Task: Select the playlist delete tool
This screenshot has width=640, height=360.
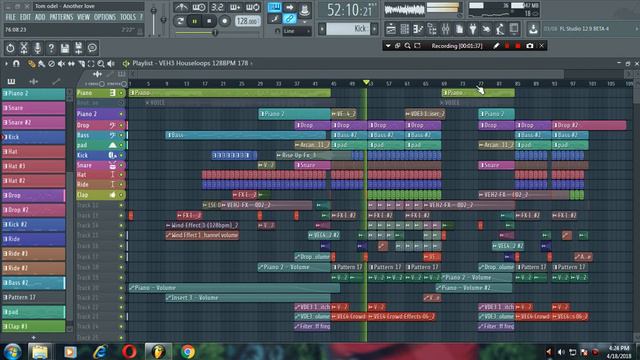Action: pyautogui.click(x=51, y=64)
